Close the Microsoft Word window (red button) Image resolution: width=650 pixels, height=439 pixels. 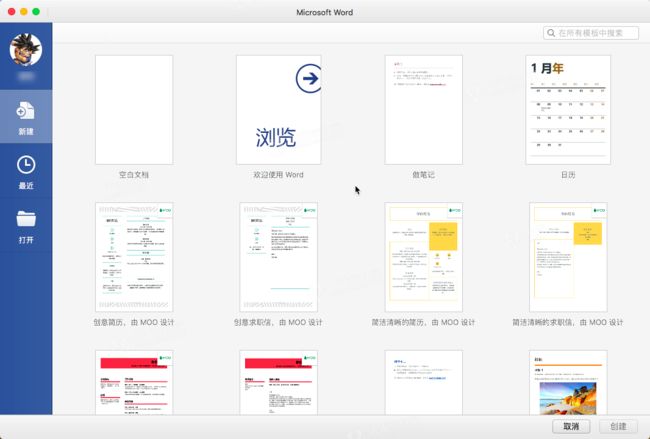coord(12,12)
